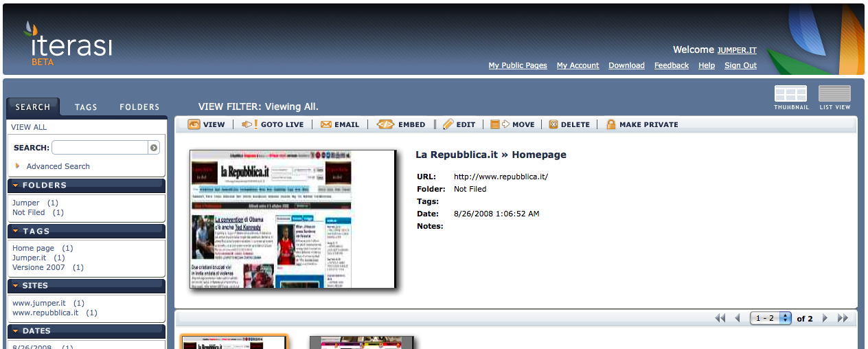Go to next page of results

pyautogui.click(x=825, y=318)
